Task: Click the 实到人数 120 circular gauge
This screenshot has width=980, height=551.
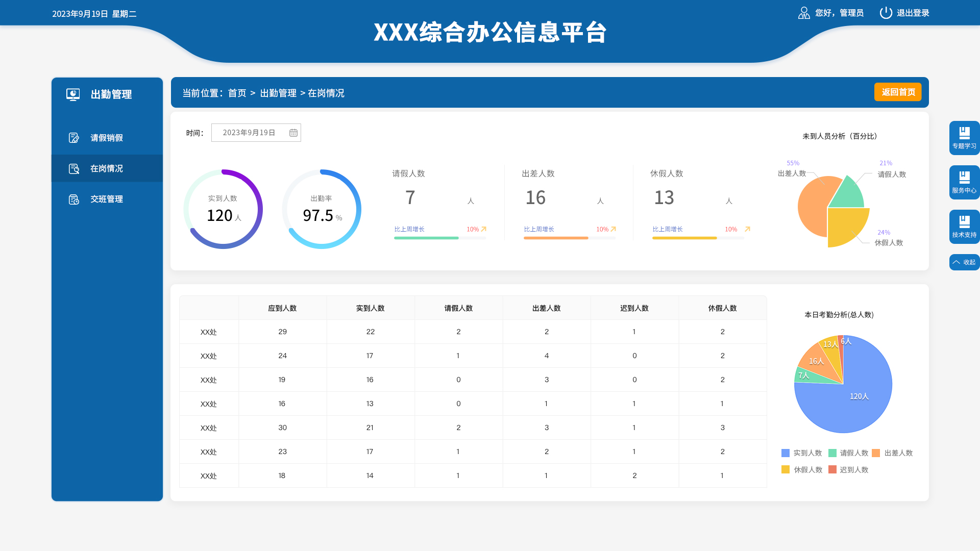Action: tap(223, 209)
